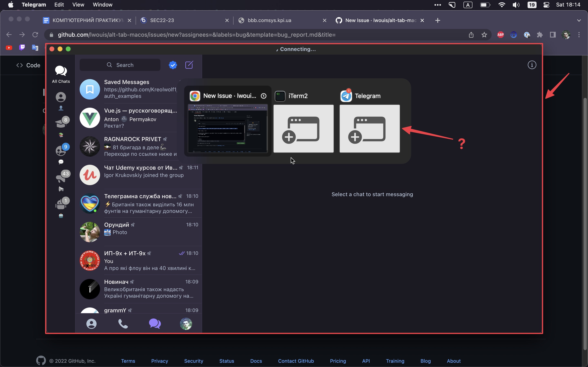Open the Calls tab phone icon
The height and width of the screenshot is (367, 588).
coord(123,324)
